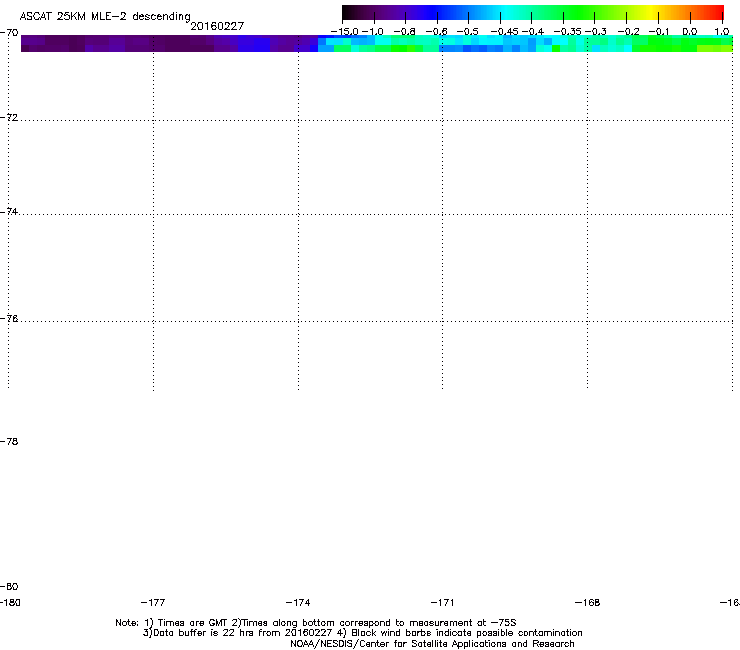Screen dimensions: 740x650
Task: Click the latitude label -70
Action: coord(9,33)
